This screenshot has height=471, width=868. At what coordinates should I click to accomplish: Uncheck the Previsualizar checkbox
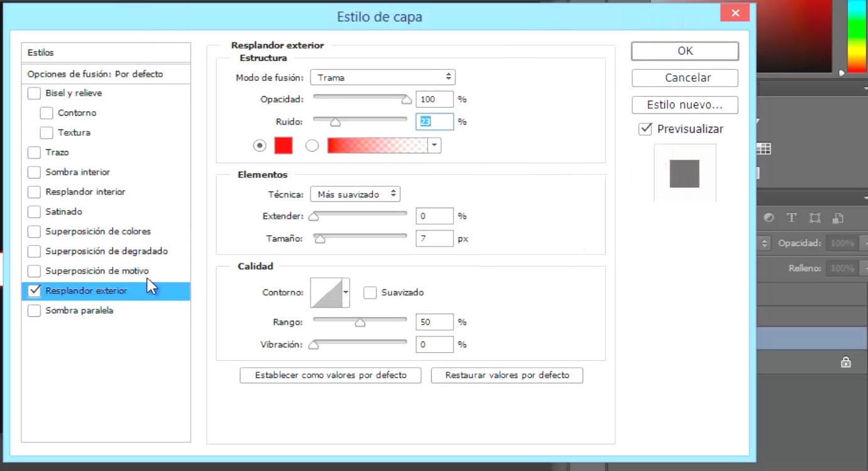coord(645,129)
